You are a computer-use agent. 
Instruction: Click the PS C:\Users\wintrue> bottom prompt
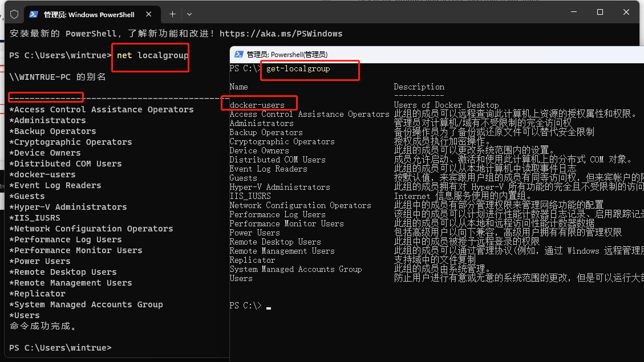pos(60,348)
